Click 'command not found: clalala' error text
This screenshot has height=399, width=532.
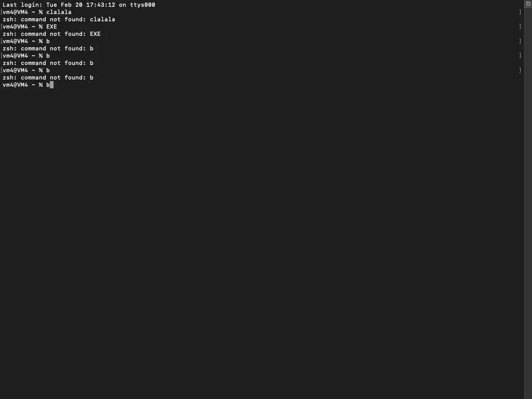click(68, 19)
